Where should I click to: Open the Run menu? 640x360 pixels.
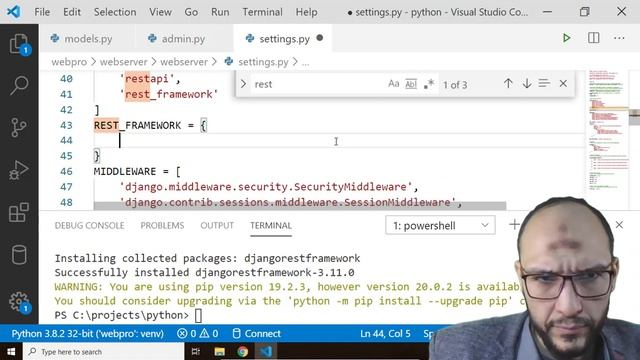click(220, 12)
